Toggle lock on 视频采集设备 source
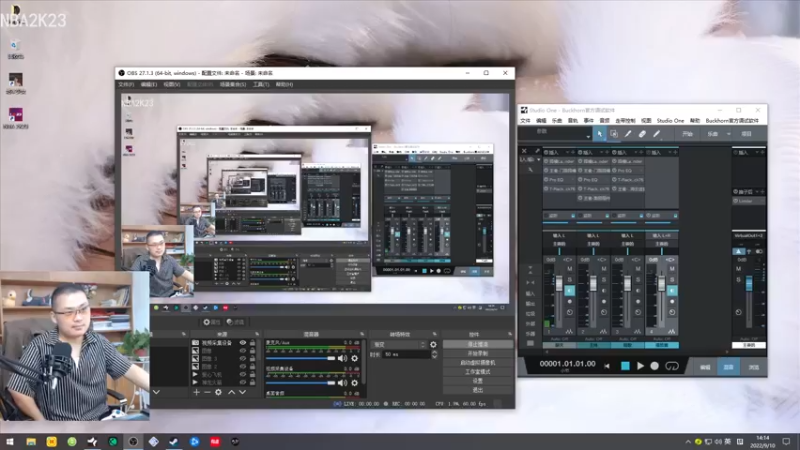The width and height of the screenshot is (800, 450). [x=252, y=343]
